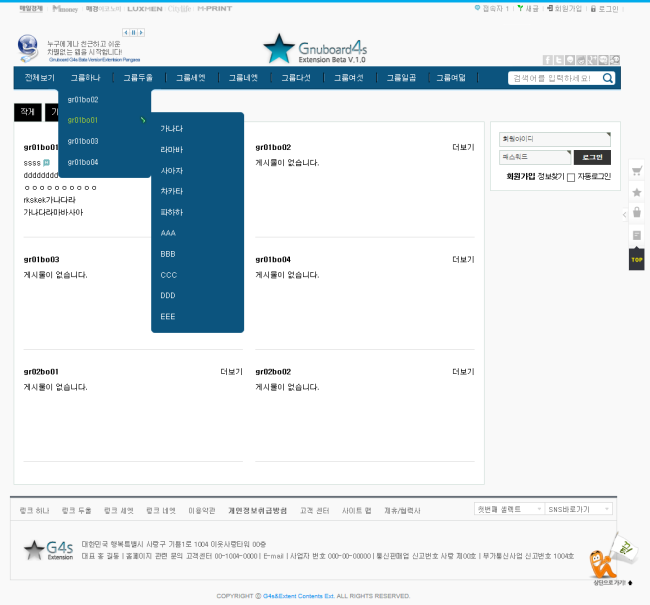Click 더보기 for gr01bo04 board

tap(463, 260)
